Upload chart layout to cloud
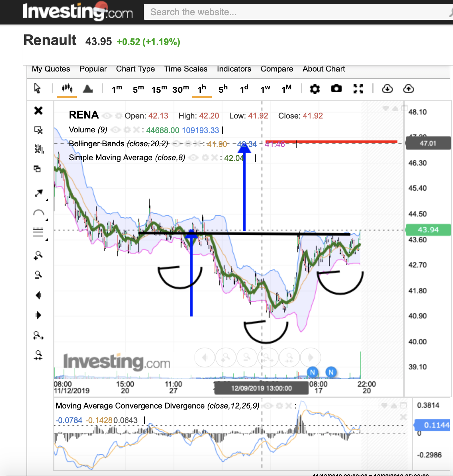The width and height of the screenshot is (453, 476). (x=409, y=88)
